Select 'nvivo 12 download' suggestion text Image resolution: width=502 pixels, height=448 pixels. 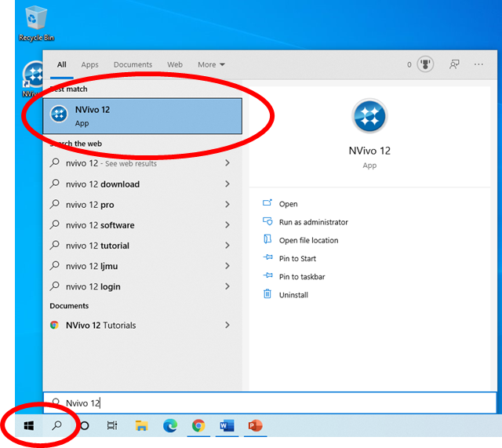(103, 184)
